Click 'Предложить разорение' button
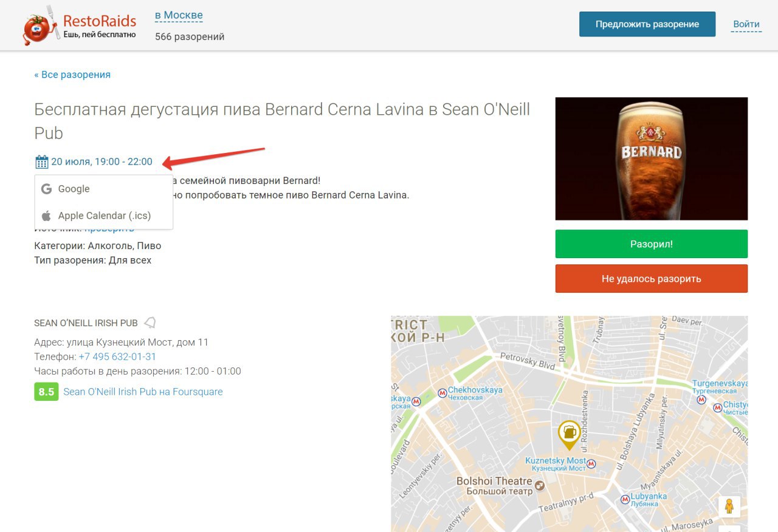 coord(647,24)
